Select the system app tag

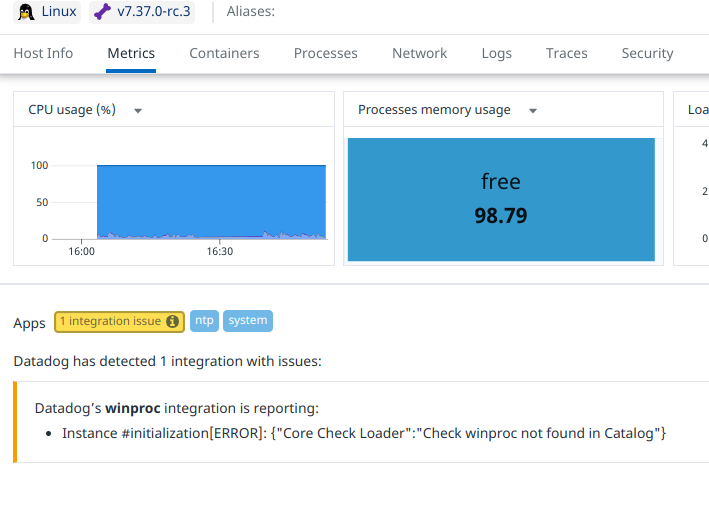pyautogui.click(x=248, y=321)
